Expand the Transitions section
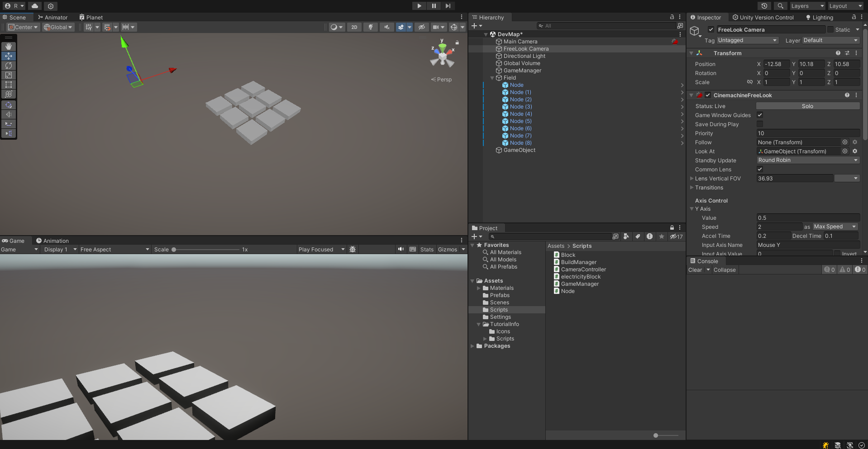Viewport: 868px width, 449px height. click(692, 187)
